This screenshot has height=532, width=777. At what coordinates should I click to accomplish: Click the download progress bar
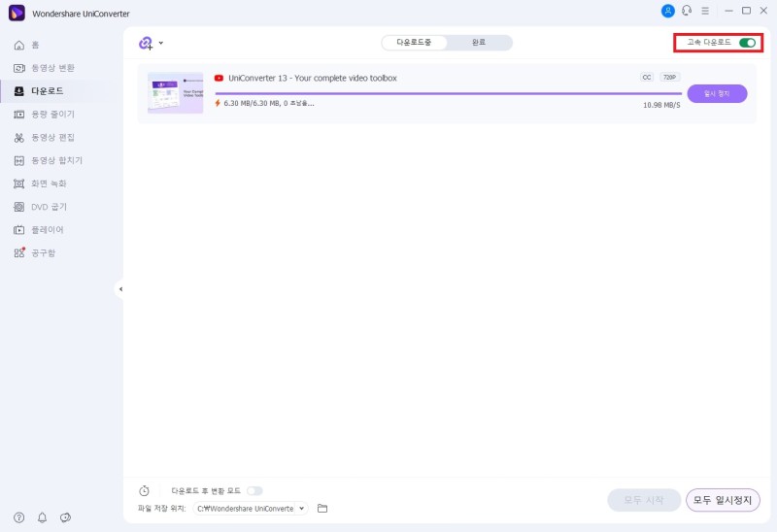449,93
